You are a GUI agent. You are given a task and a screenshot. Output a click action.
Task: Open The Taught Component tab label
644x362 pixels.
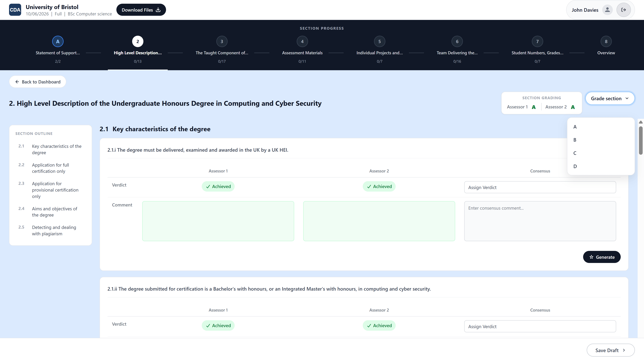click(x=222, y=53)
